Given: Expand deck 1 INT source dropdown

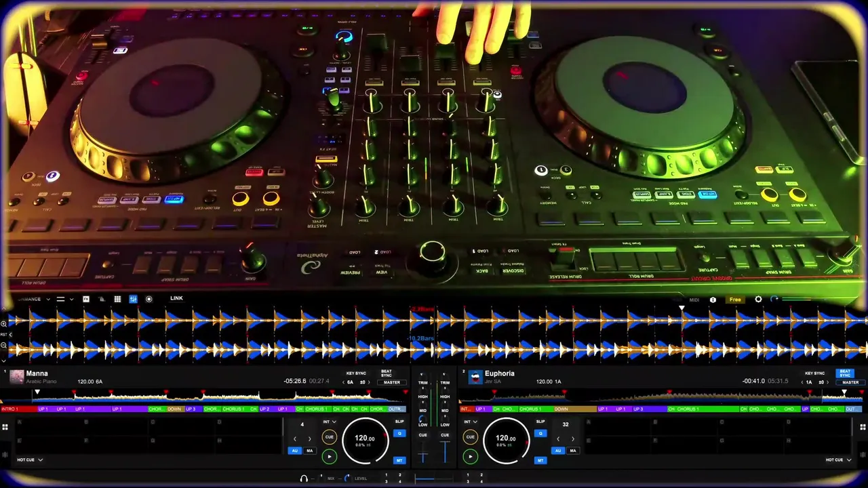Looking at the screenshot, I should click(x=329, y=422).
